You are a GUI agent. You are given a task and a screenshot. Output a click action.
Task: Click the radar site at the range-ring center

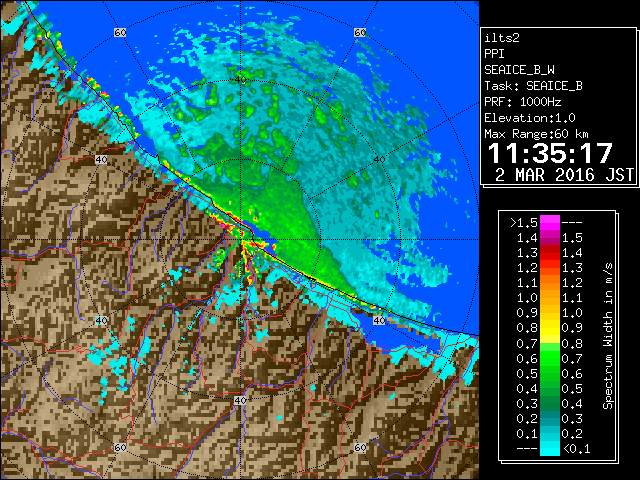[241, 240]
